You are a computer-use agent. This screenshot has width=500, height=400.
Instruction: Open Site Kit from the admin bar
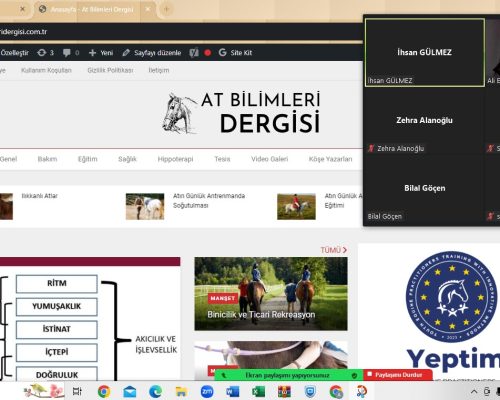tap(241, 53)
